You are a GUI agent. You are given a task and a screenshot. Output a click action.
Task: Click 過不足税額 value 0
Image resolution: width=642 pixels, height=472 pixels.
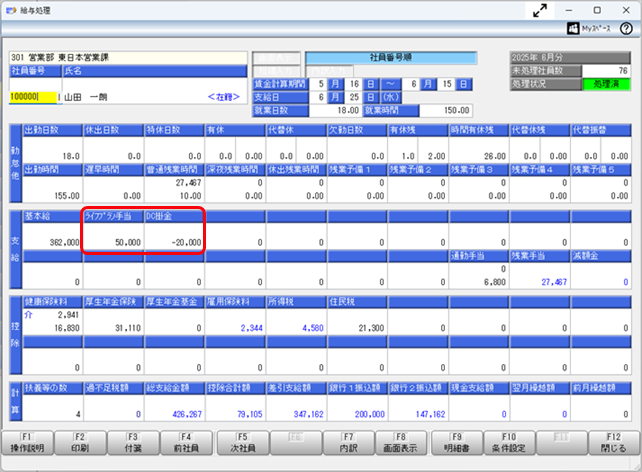(x=138, y=414)
